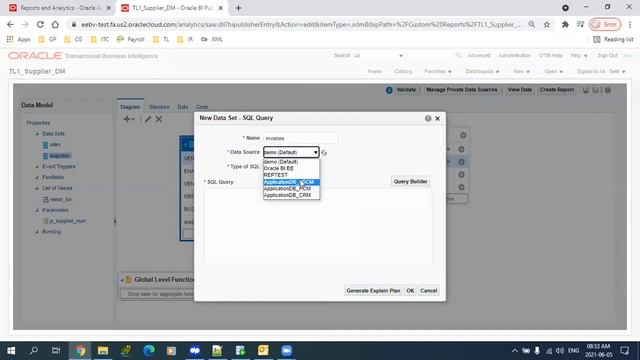640x360 pixels.
Task: Open the Data Source combo box
Action: click(291, 152)
